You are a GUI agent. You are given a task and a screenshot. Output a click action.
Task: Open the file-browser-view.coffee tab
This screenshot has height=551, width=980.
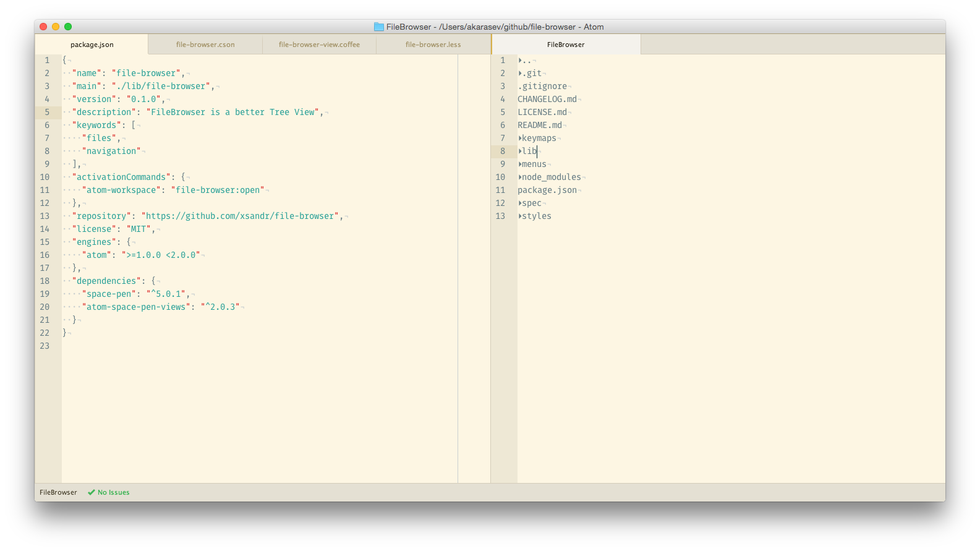point(319,45)
